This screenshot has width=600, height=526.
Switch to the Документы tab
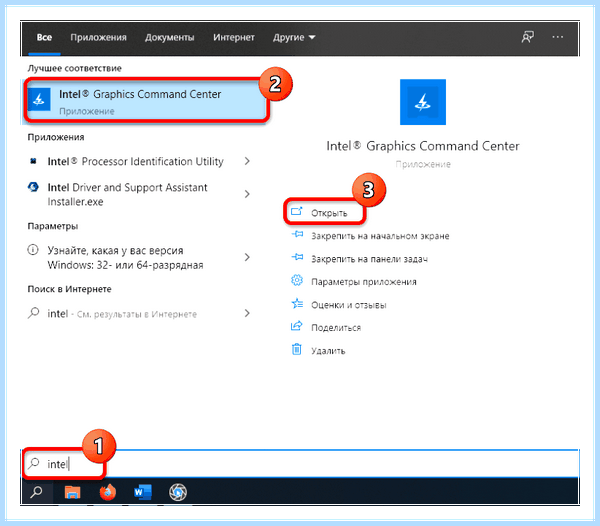(x=170, y=37)
